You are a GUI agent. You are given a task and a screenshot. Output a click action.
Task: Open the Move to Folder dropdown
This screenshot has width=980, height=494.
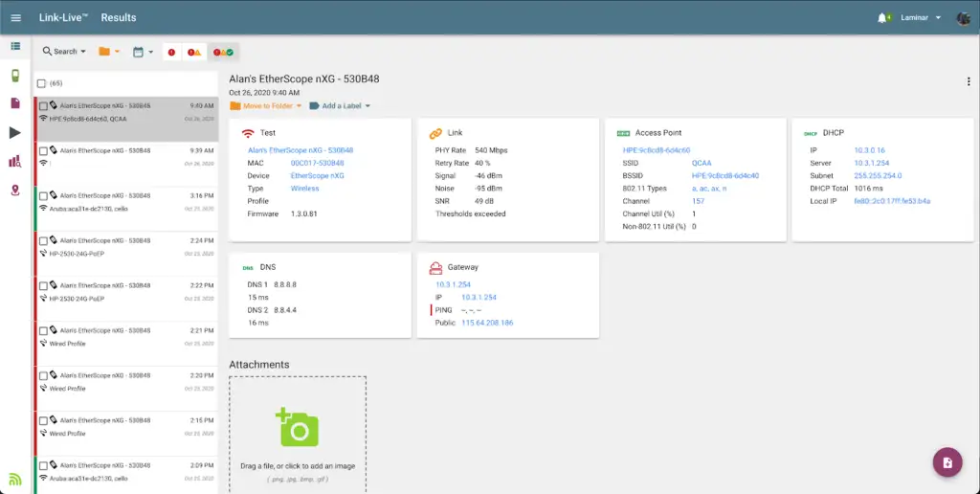tap(266, 105)
